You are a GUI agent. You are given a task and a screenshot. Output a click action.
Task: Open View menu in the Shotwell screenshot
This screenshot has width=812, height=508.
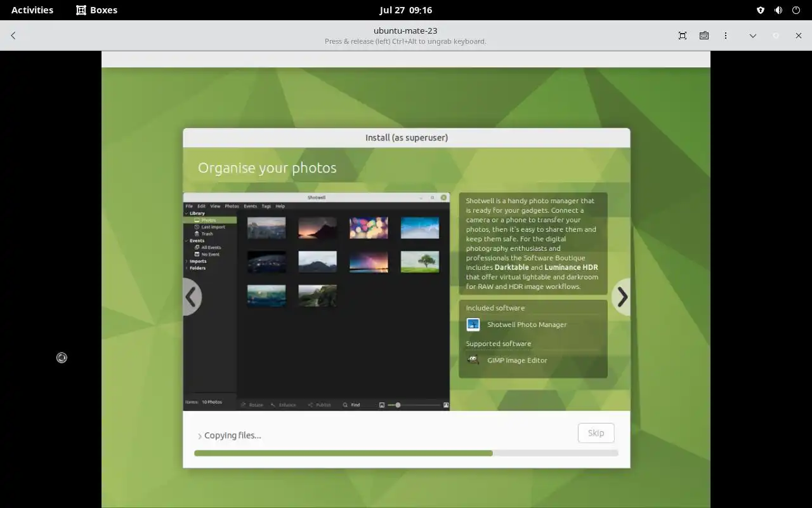click(x=215, y=206)
